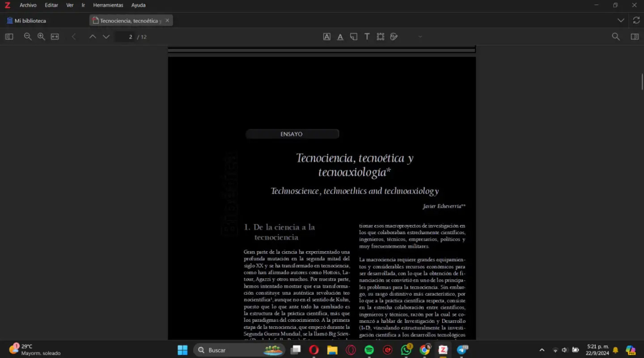Add a sticky note annotation
The height and width of the screenshot is (358, 644).
(x=353, y=36)
